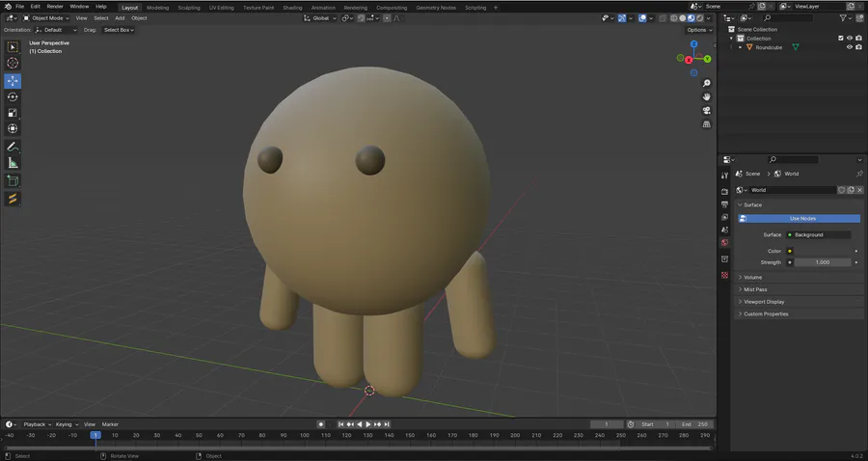The height and width of the screenshot is (461, 868).
Task: Click the green mesh data icon of Roundcube
Action: point(796,47)
